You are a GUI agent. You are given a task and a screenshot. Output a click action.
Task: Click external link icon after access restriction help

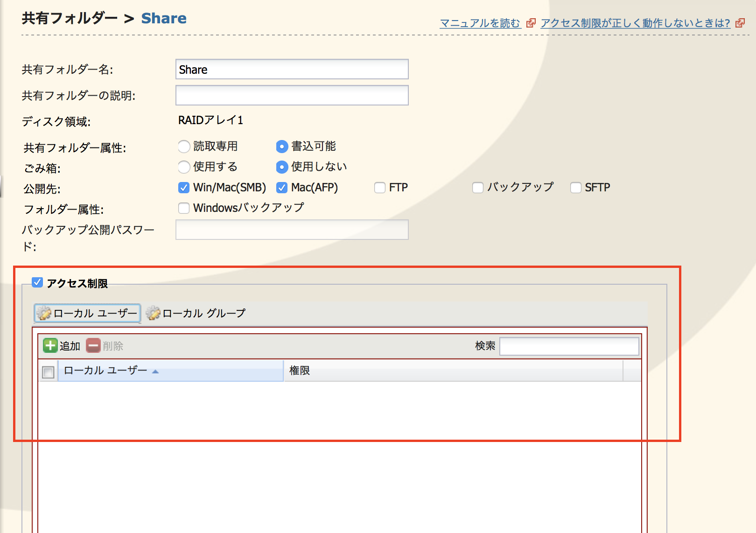tap(740, 23)
